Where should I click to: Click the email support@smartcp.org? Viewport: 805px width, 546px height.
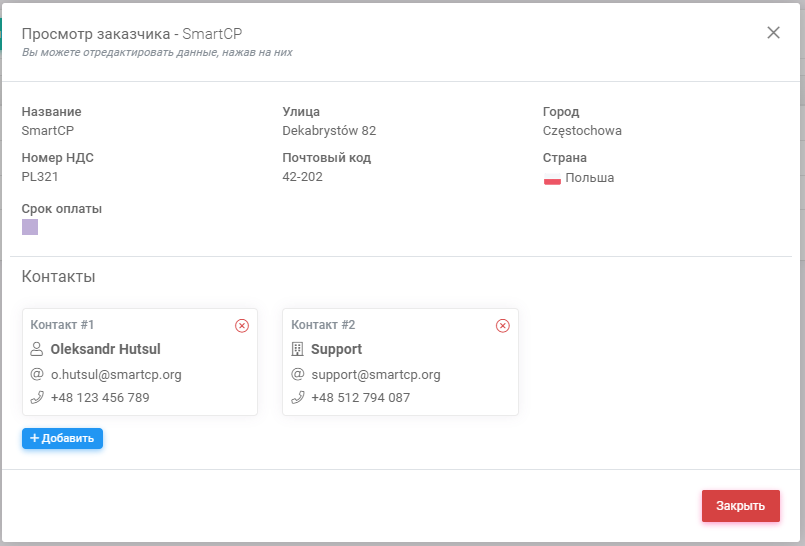click(x=376, y=375)
